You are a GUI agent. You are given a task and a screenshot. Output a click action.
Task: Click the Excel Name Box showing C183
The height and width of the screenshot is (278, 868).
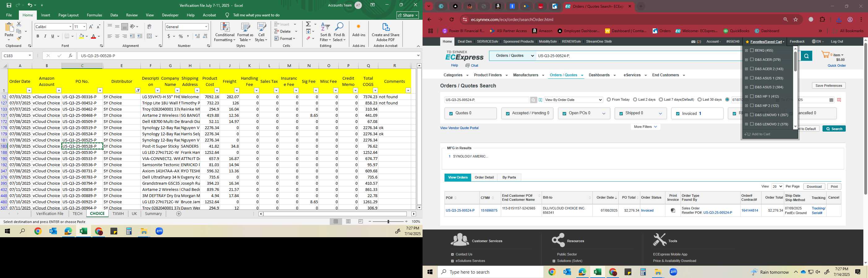pyautogui.click(x=17, y=56)
